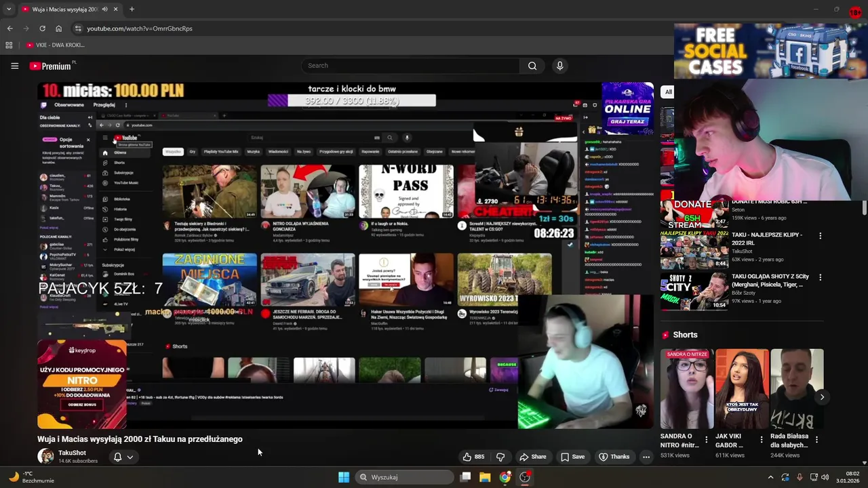The width and height of the screenshot is (868, 488).
Task: Dislike the video with thumbs down
Action: (x=500, y=457)
